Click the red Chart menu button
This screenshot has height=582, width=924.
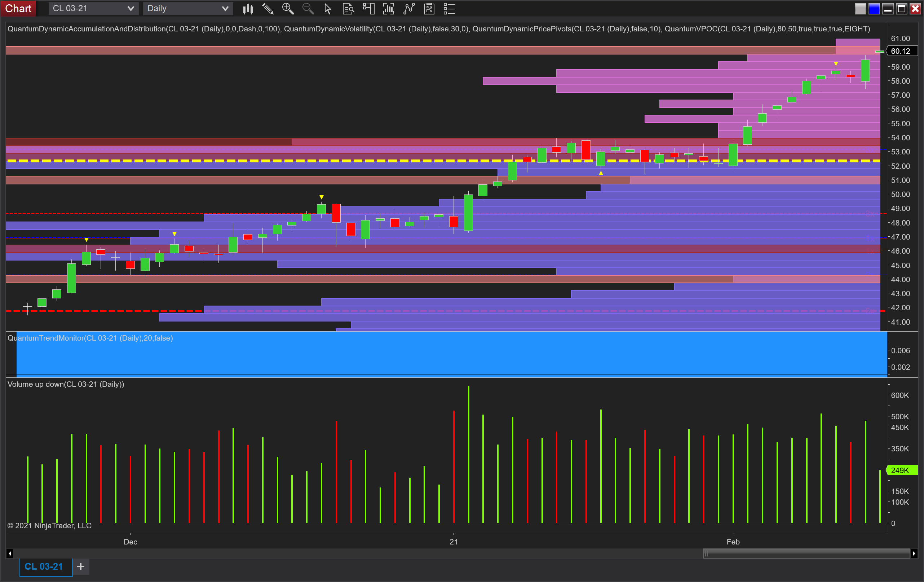coord(18,8)
